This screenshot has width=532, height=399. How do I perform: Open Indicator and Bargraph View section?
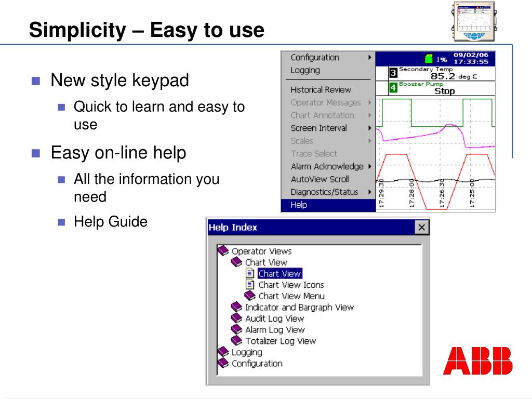299,308
